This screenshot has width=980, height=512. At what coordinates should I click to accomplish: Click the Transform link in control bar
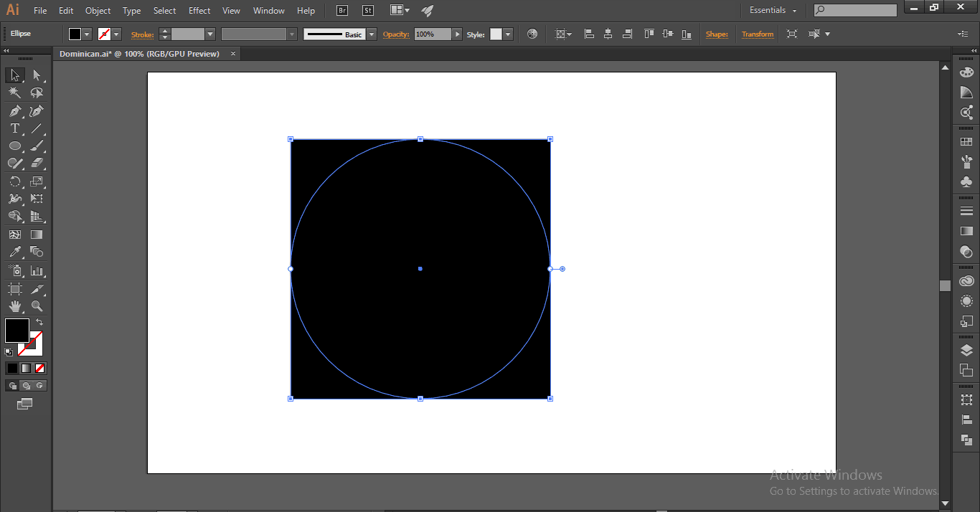pyautogui.click(x=758, y=34)
